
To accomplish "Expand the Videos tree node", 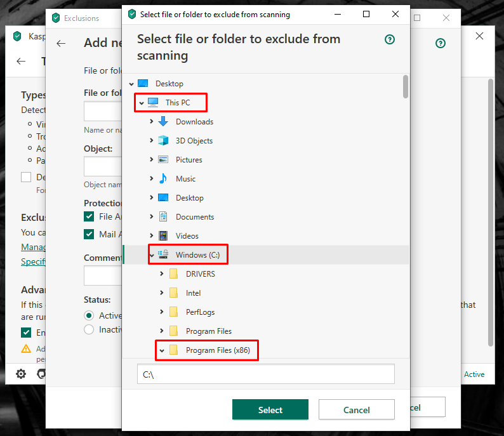I will (x=152, y=235).
